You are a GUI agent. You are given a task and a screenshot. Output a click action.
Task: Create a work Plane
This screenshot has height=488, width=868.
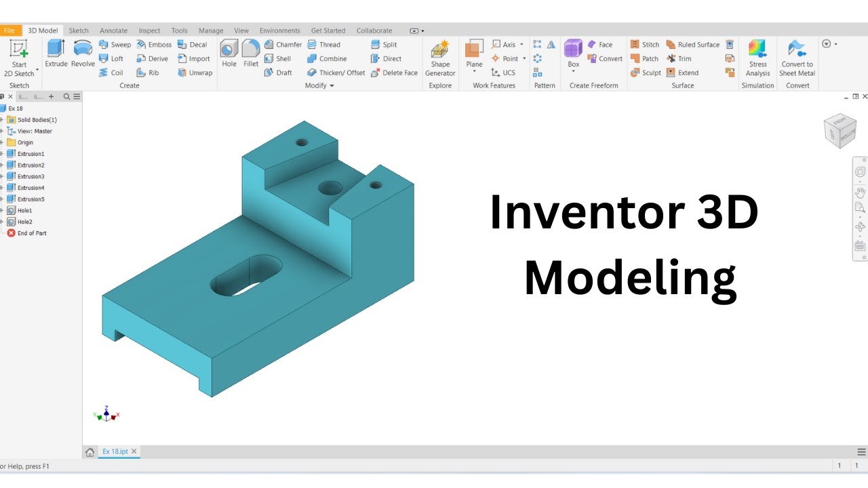(474, 54)
